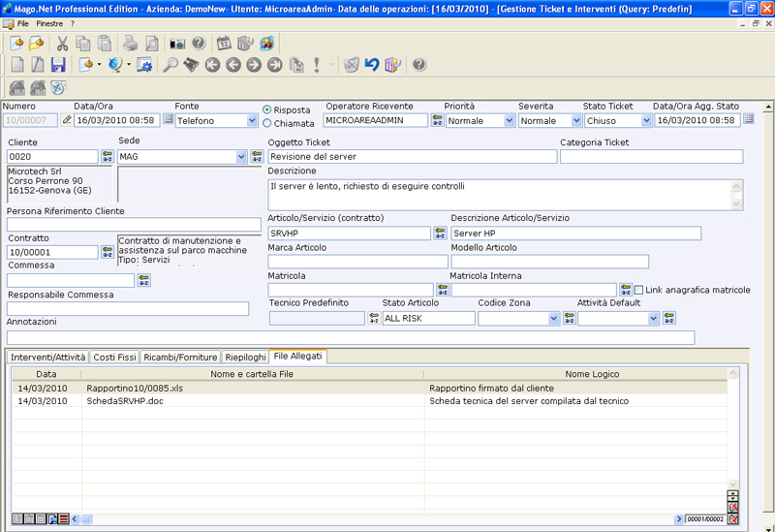Select the Risposta radio button

point(267,110)
